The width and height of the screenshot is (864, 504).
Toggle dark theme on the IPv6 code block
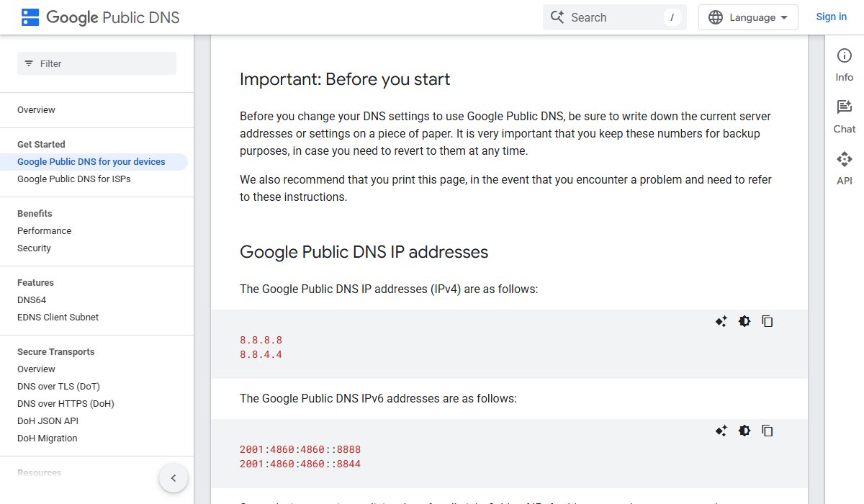coord(744,431)
